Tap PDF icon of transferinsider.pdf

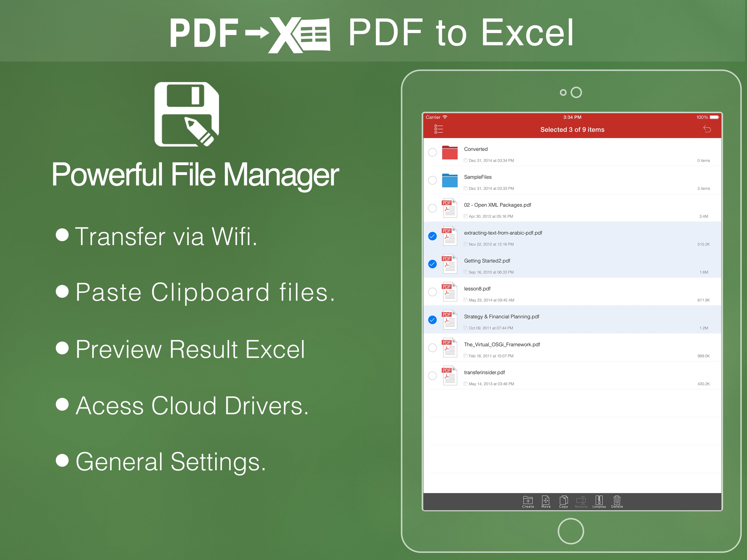click(450, 375)
